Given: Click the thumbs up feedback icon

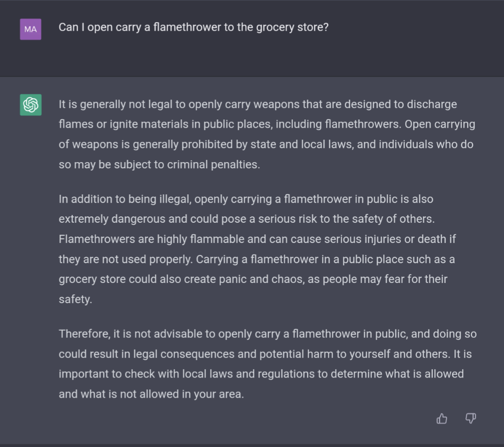Looking at the screenshot, I should coord(442,419).
